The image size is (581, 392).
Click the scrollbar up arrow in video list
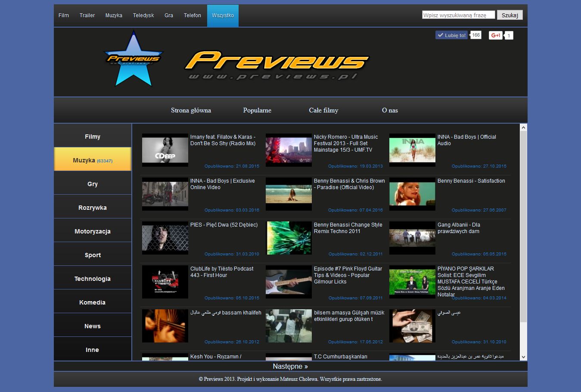point(523,128)
